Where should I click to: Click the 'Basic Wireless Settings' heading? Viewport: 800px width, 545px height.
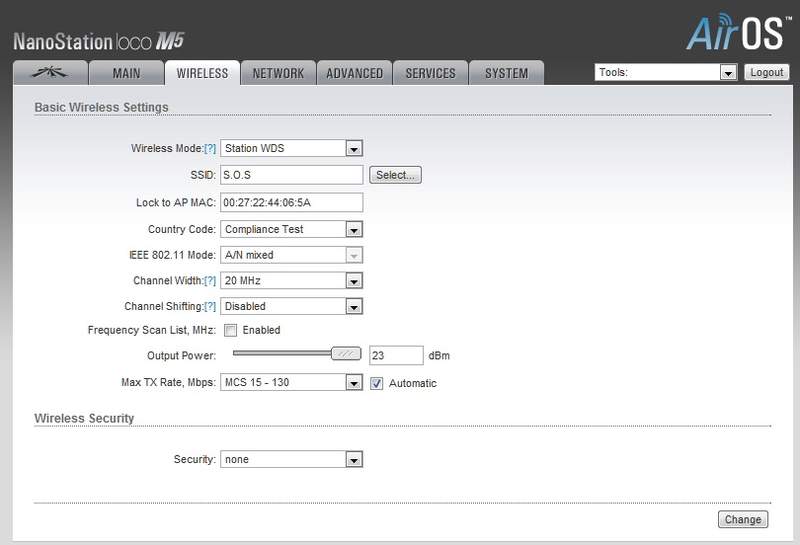(101, 107)
